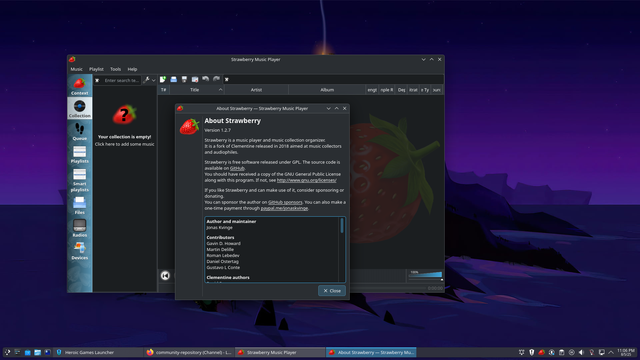Clear the playlist filter field icon
The height and width of the screenshot is (360, 640).
click(227, 80)
